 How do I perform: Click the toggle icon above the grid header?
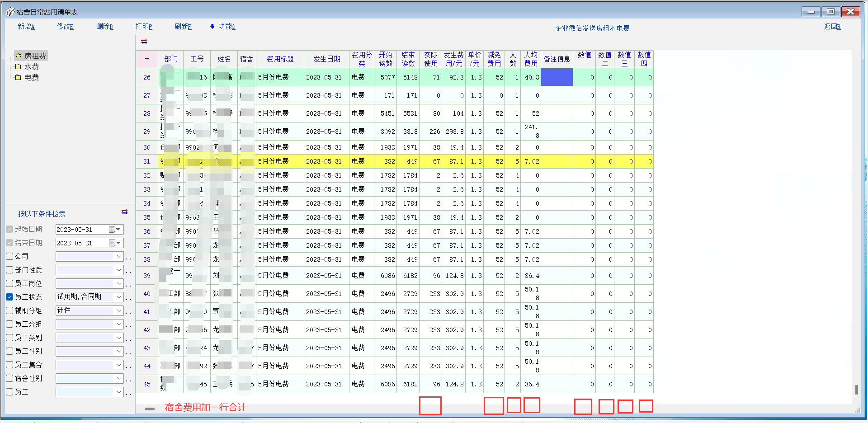tap(144, 42)
